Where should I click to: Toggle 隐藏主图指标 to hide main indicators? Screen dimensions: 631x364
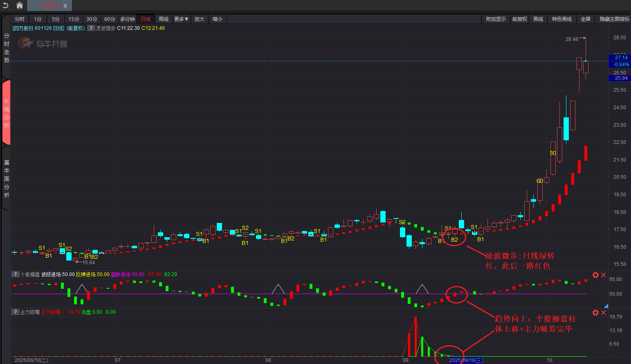coord(614,19)
